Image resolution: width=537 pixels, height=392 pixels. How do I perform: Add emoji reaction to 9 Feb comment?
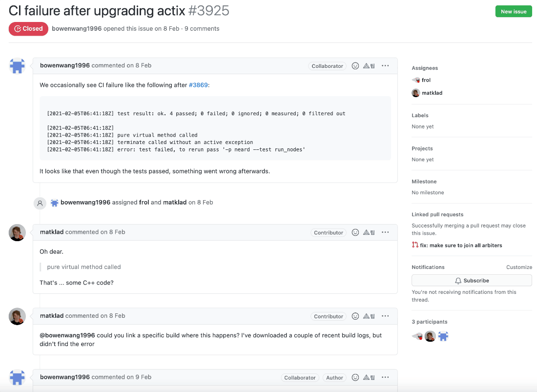point(355,377)
